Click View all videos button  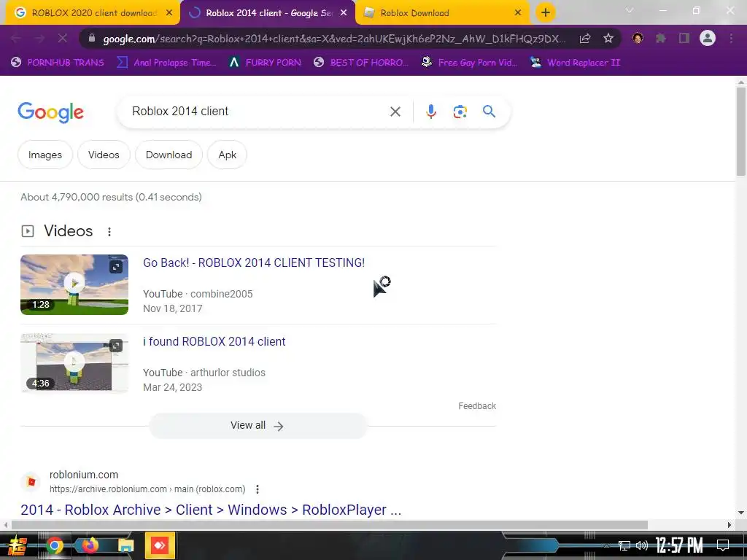(258, 426)
